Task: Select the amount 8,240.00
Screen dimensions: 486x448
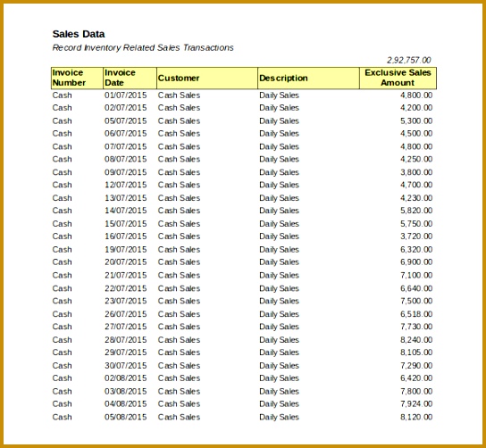Action: point(416,340)
